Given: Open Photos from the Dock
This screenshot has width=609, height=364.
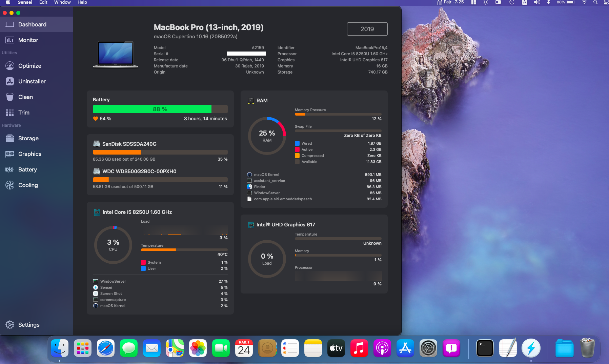Looking at the screenshot, I should coord(198,348).
